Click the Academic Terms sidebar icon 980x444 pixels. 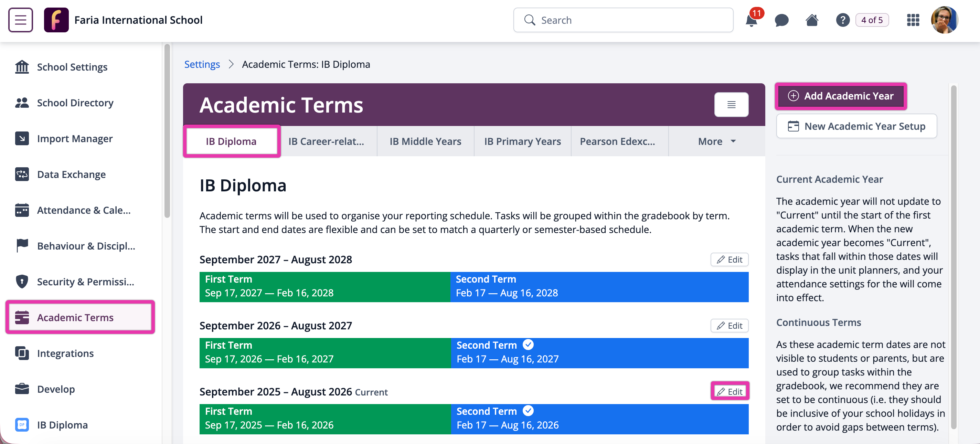(22, 317)
